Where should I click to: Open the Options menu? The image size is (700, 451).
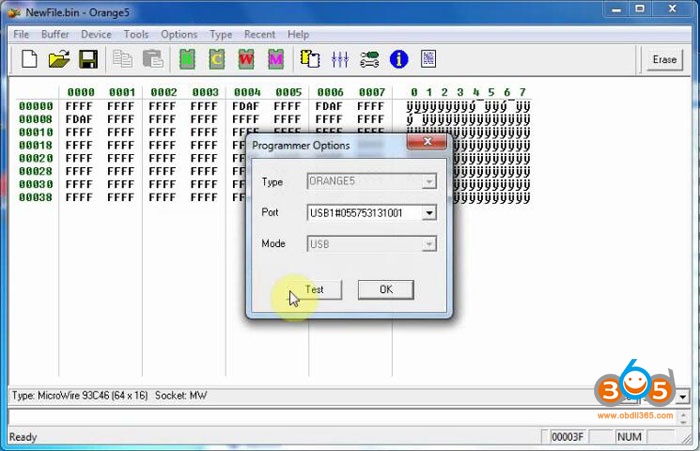(x=179, y=34)
